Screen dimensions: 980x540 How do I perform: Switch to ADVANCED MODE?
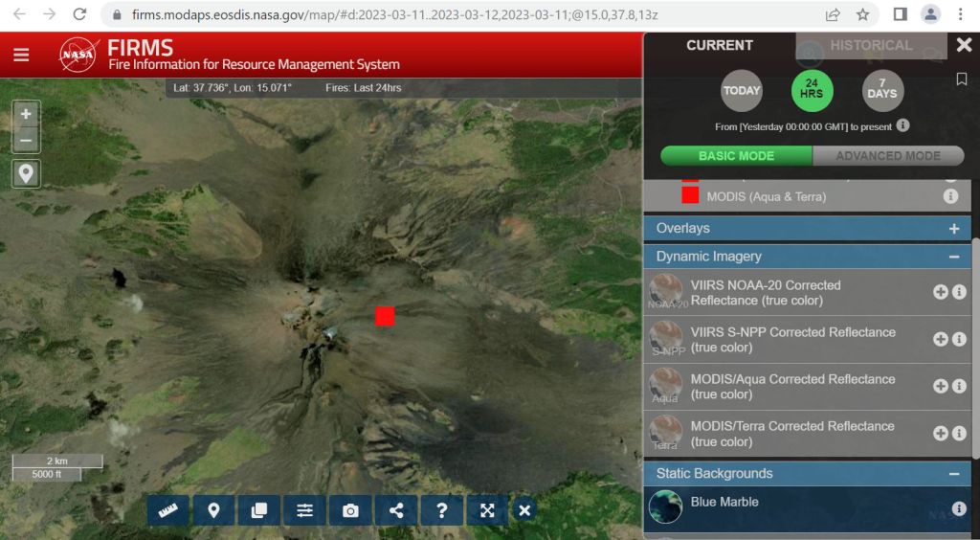[887, 156]
